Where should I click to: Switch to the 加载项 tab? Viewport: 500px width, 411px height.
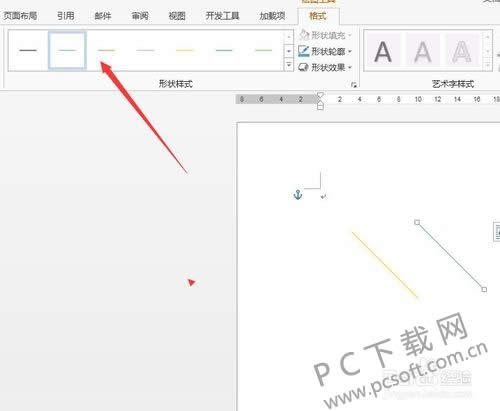tap(272, 15)
